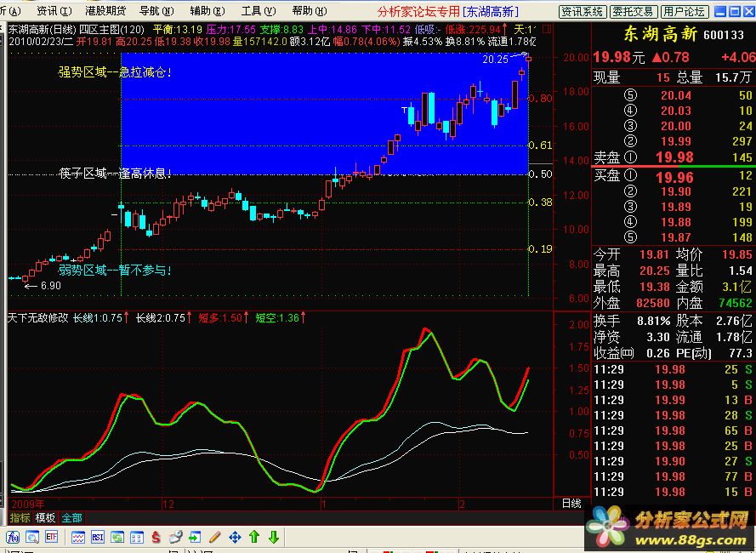Click sell level ③ price 20.00
This screenshot has height=553, width=756.
click(675, 127)
